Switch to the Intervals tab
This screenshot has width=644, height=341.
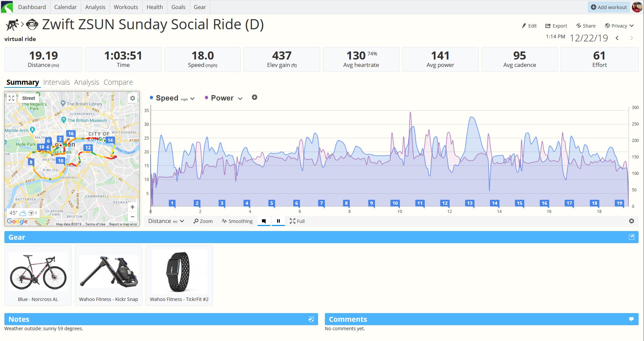56,82
